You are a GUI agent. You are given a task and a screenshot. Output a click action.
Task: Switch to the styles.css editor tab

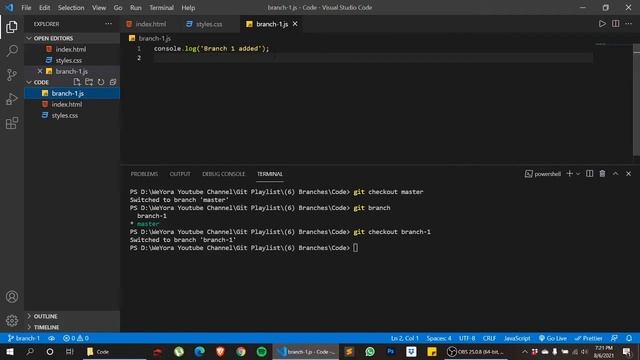209,24
